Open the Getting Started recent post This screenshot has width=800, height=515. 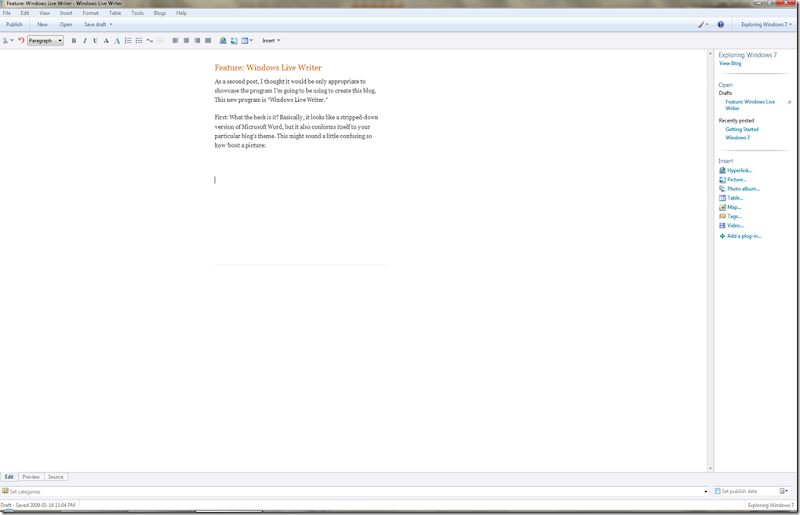coord(742,129)
